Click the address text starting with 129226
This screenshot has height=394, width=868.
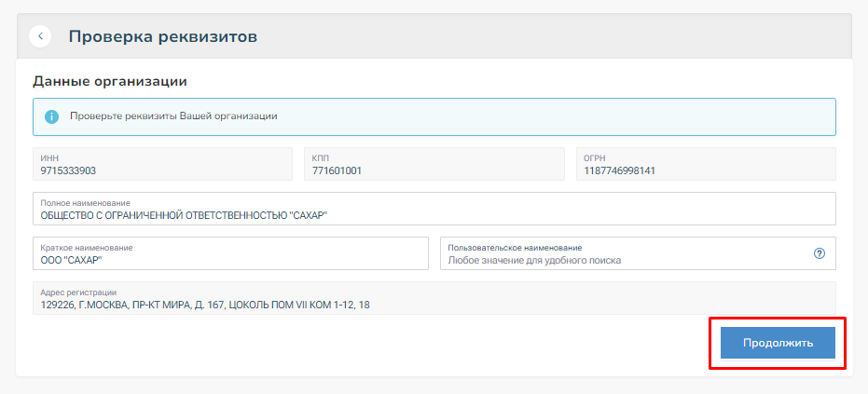[x=205, y=305]
